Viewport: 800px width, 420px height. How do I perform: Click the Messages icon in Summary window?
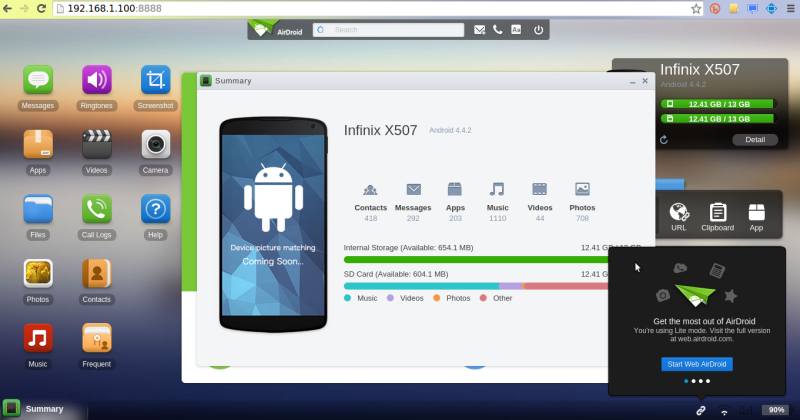(x=413, y=190)
